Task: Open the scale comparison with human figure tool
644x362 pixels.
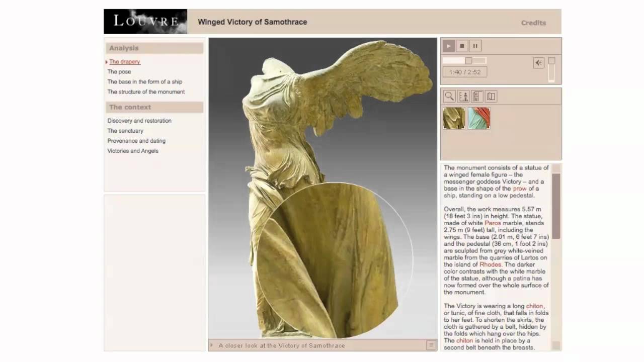Action: [x=463, y=97]
